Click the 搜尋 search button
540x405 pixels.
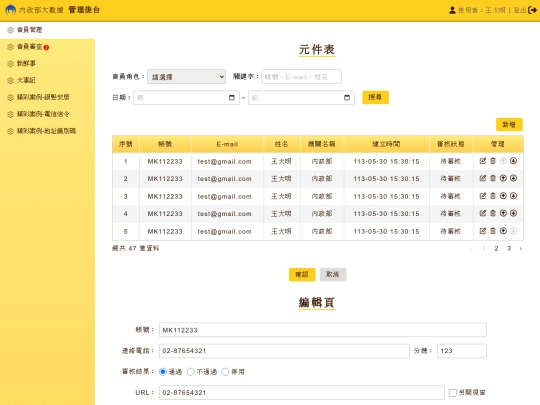[375, 97]
